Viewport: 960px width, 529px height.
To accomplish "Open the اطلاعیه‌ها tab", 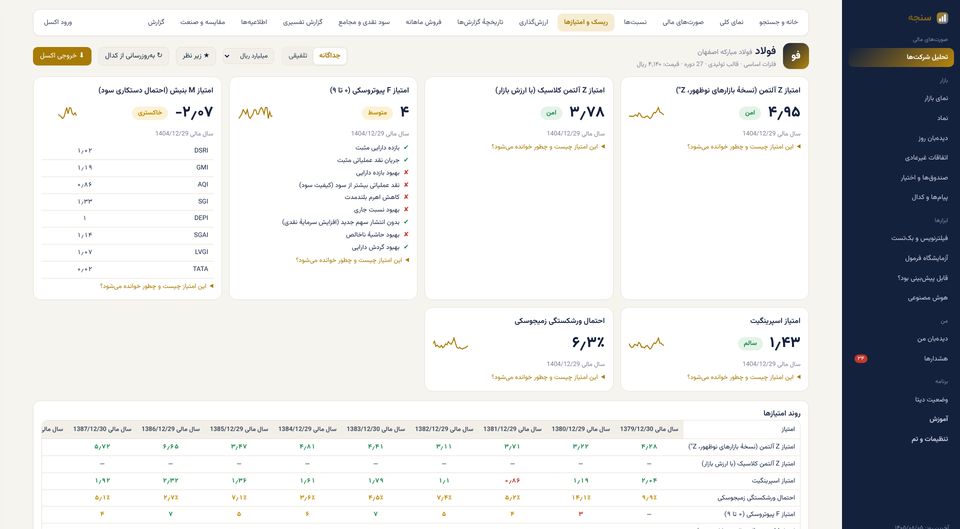I will click(253, 22).
